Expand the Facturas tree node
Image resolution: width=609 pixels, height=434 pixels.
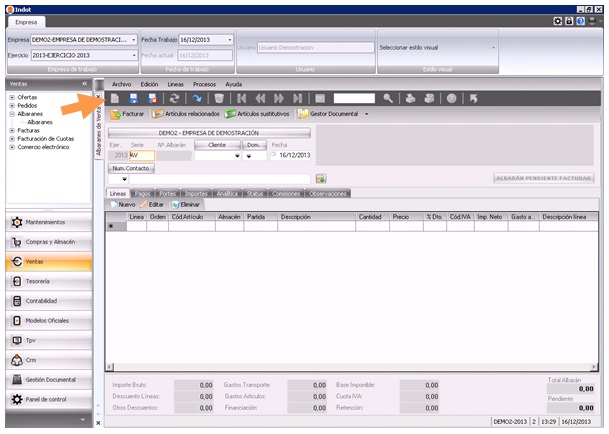[10, 130]
